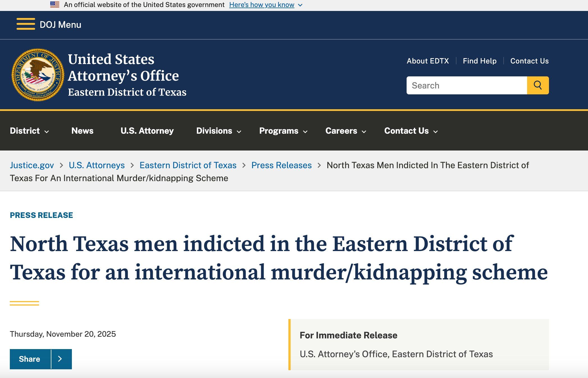Open the Divisions dropdown menu

219,131
